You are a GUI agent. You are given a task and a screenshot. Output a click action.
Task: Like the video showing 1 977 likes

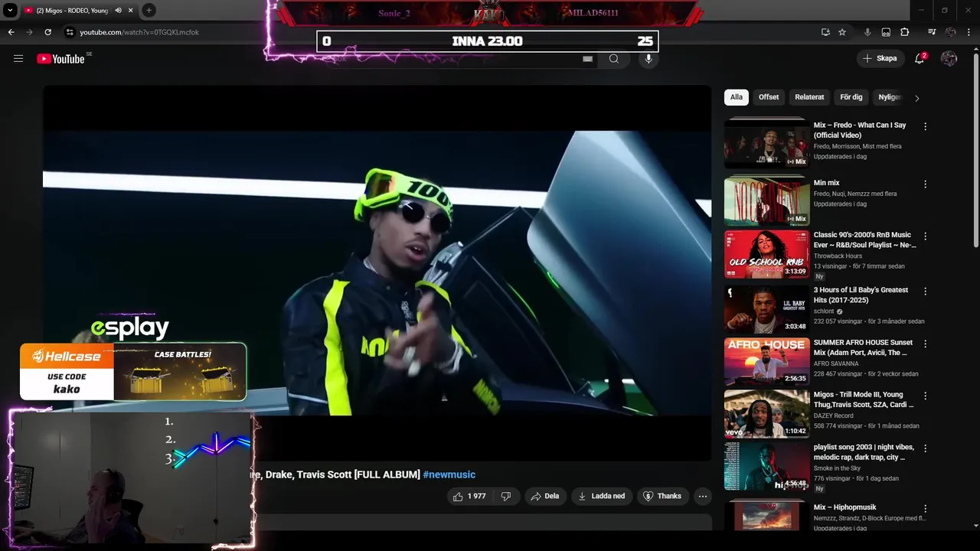pos(469,496)
